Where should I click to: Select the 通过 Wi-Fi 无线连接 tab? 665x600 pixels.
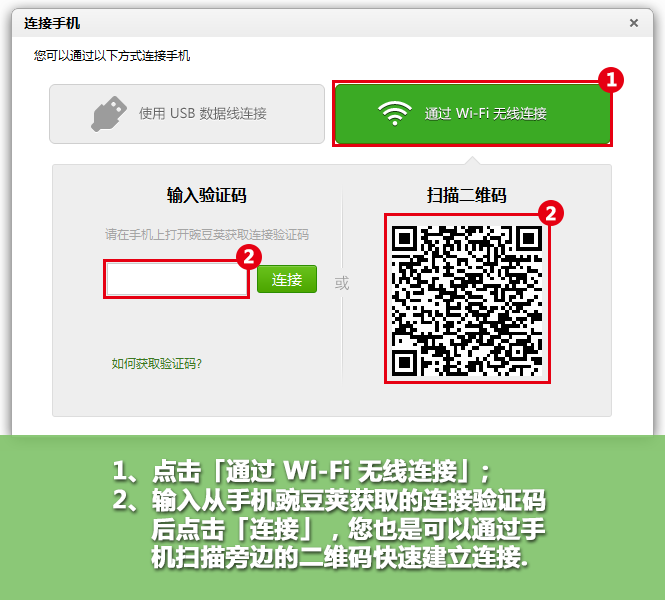pos(472,114)
